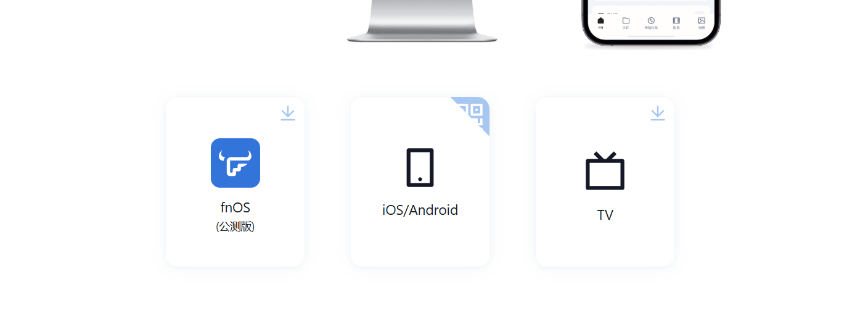Viewport: 868px width, 313px height.
Task: Click the television icon
Action: click(x=605, y=170)
